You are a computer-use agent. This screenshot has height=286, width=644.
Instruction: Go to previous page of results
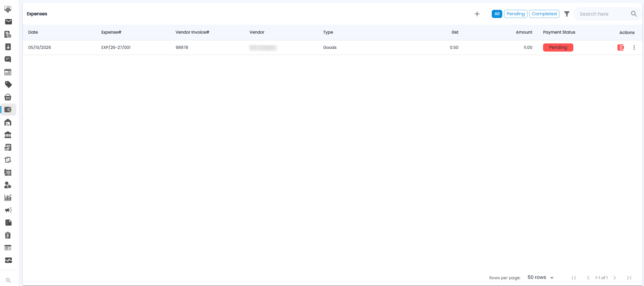[588, 278]
